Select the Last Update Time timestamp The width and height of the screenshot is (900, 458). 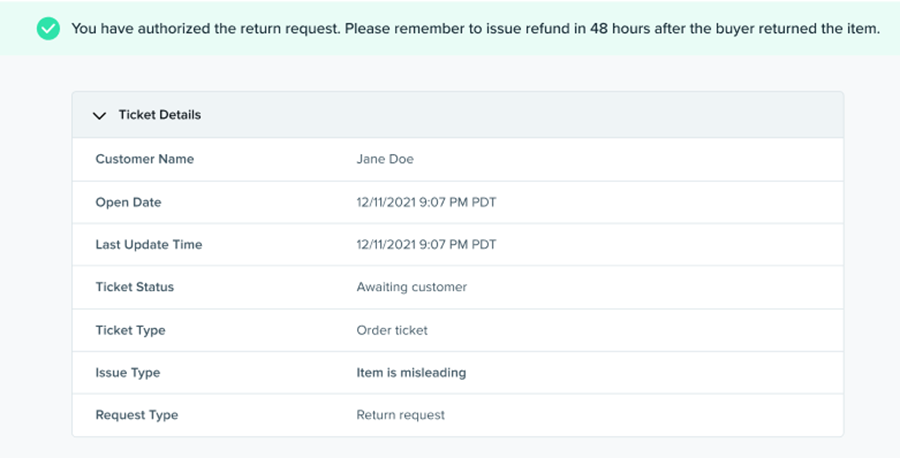click(x=426, y=245)
